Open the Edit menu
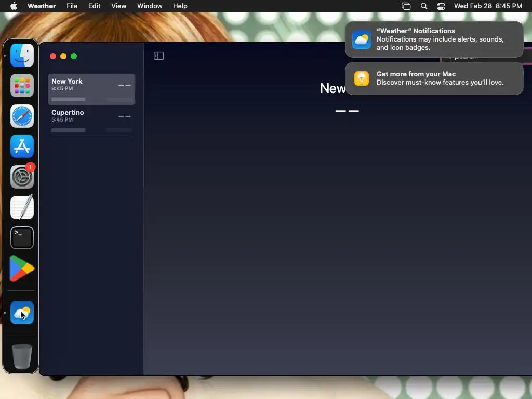The width and height of the screenshot is (532, 399). (95, 6)
